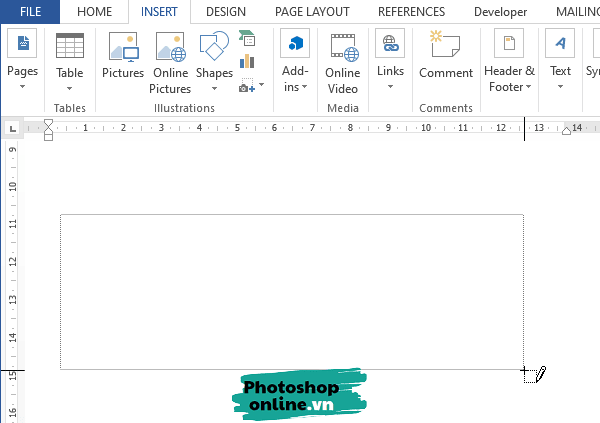Viewport: 600px width, 423px height.
Task: Click the Shapes icon
Action: (214, 46)
